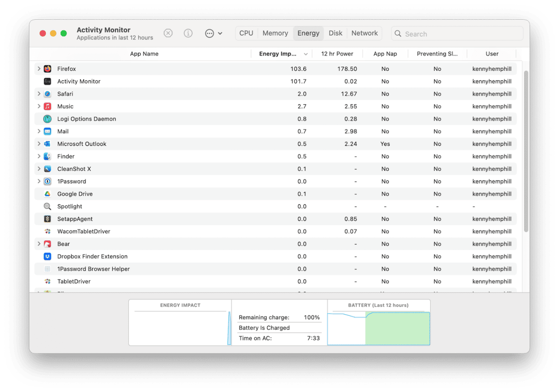559x392 pixels.
Task: Click the stop process X icon
Action: pyautogui.click(x=168, y=33)
